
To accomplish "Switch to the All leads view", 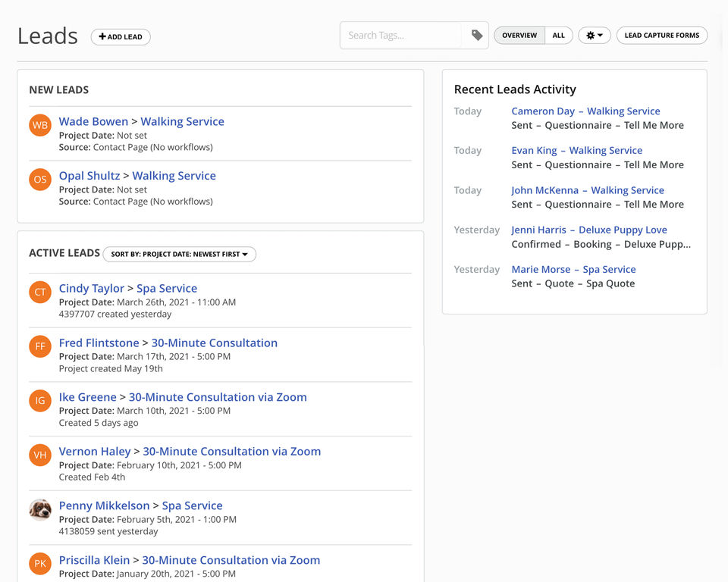I will coord(558,36).
